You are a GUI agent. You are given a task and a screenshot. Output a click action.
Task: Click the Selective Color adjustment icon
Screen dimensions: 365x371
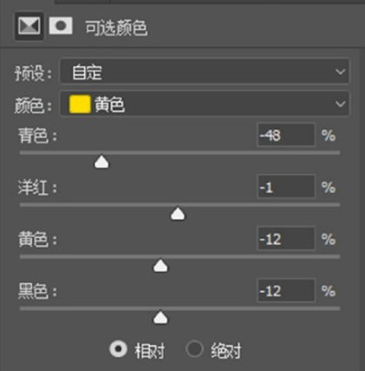[29, 26]
